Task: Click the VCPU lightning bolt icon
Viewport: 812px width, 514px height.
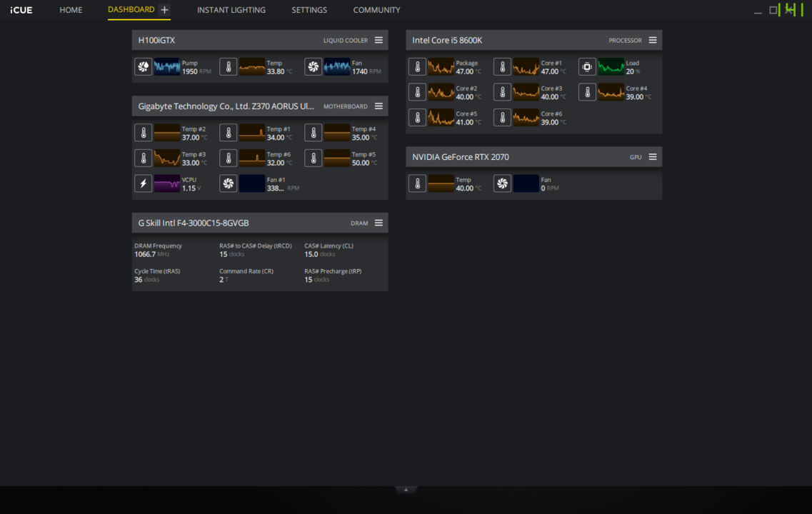Action: coord(144,183)
